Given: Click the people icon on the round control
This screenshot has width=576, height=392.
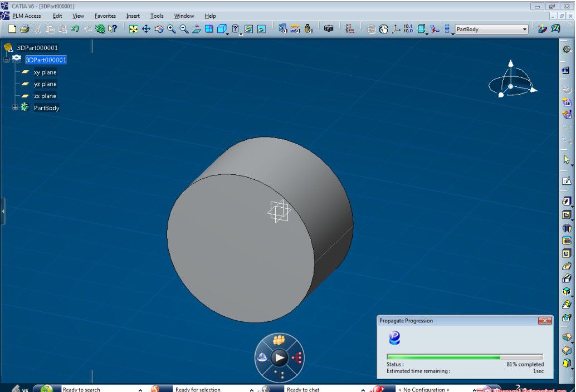Looking at the screenshot, I should pos(279,340).
